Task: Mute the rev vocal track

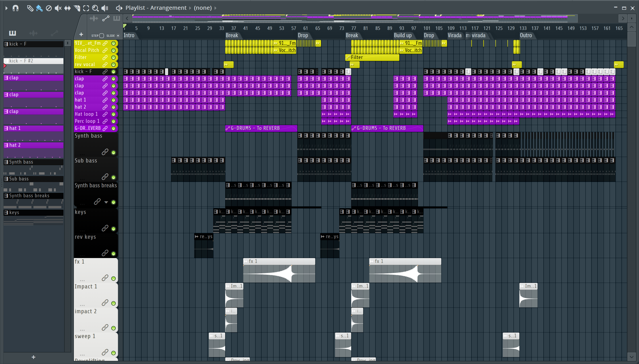Action: 113,65
